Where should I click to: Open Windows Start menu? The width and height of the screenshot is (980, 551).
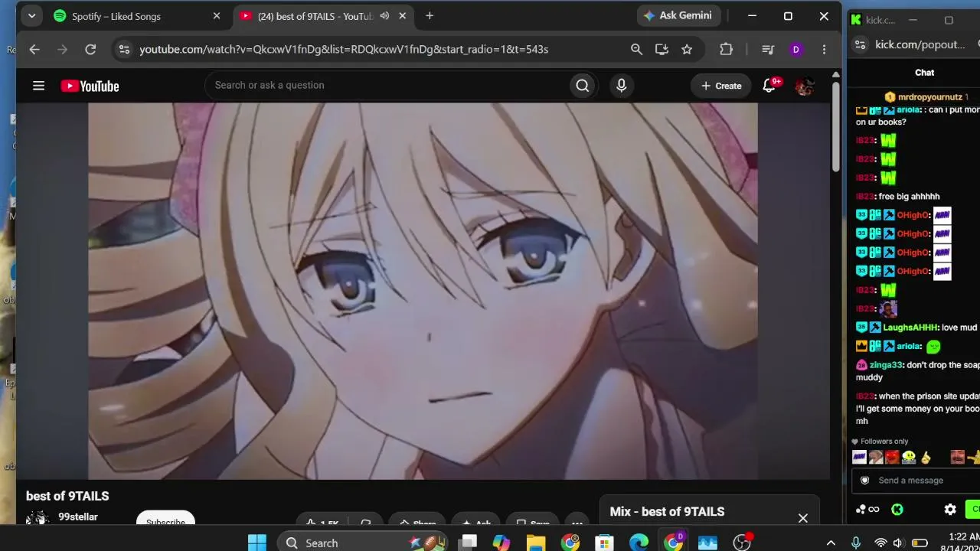tap(257, 543)
